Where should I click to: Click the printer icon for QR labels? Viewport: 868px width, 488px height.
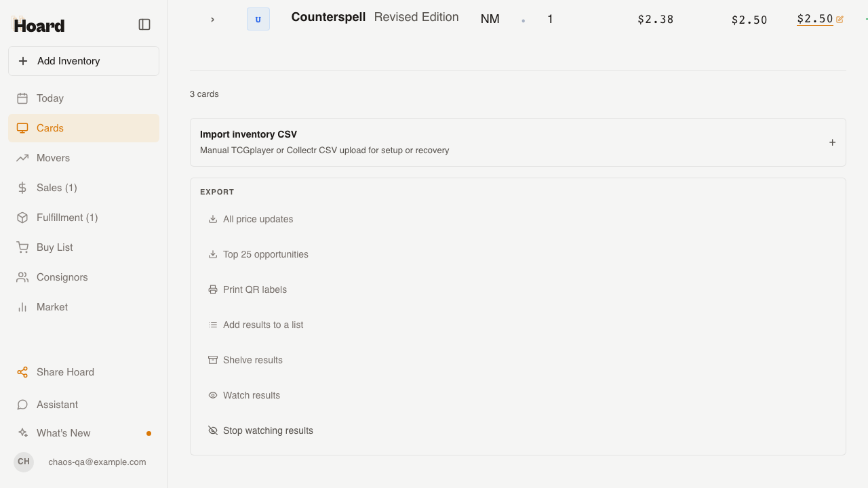coord(213,289)
